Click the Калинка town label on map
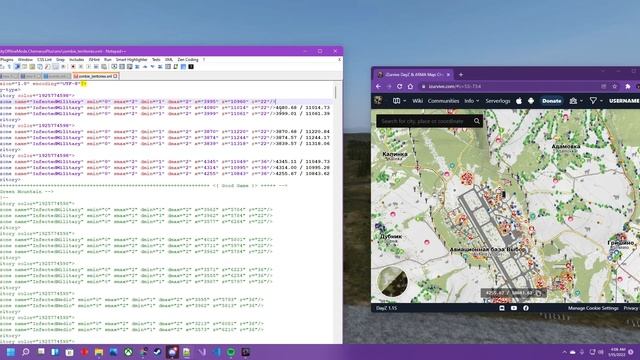 pos(395,154)
